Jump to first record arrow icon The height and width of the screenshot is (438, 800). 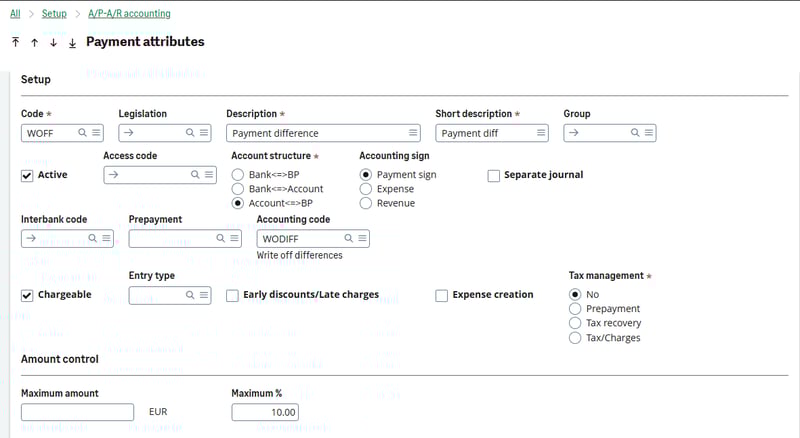pos(15,43)
